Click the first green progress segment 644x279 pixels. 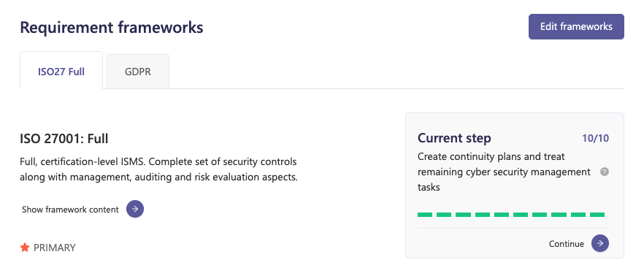(425, 215)
